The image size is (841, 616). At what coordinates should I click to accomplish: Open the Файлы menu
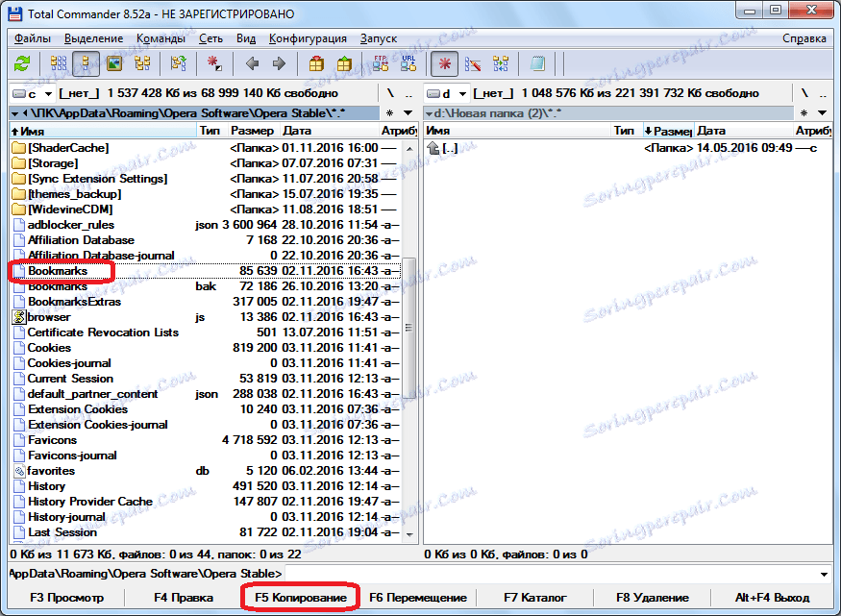(32, 38)
